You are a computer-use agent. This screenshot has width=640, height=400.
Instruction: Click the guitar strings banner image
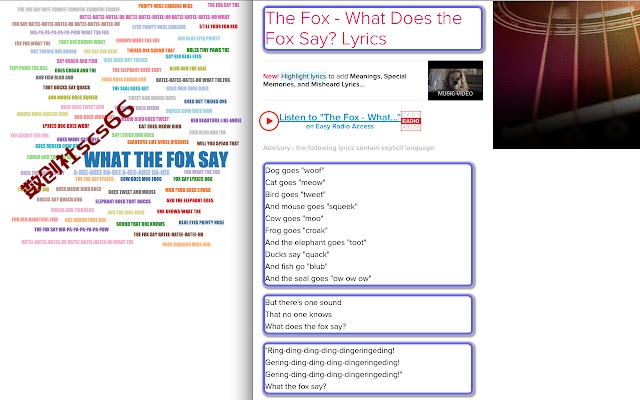click(x=567, y=75)
